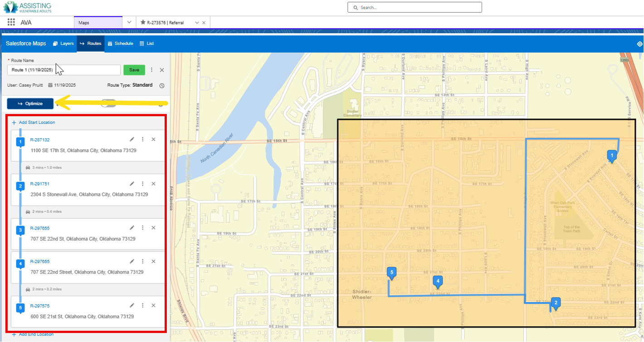Screen dimensions: 644x342
Task: Click map marker 5 on the map
Action: pyautogui.click(x=392, y=273)
